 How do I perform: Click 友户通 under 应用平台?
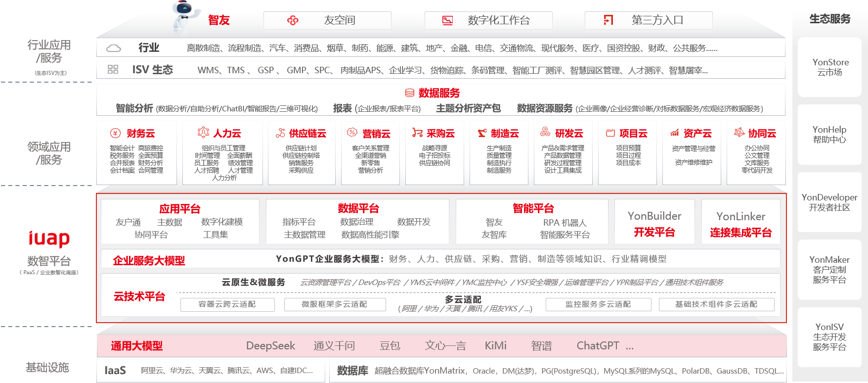128,222
